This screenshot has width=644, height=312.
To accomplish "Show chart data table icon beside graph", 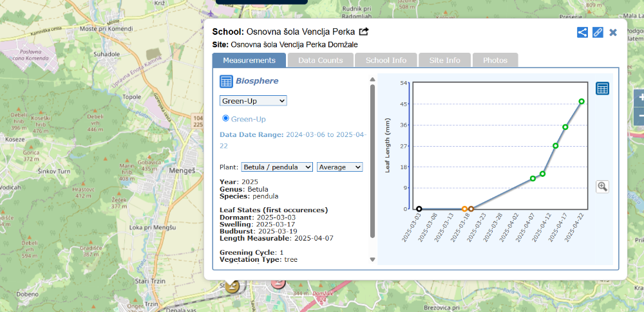I will tap(603, 89).
